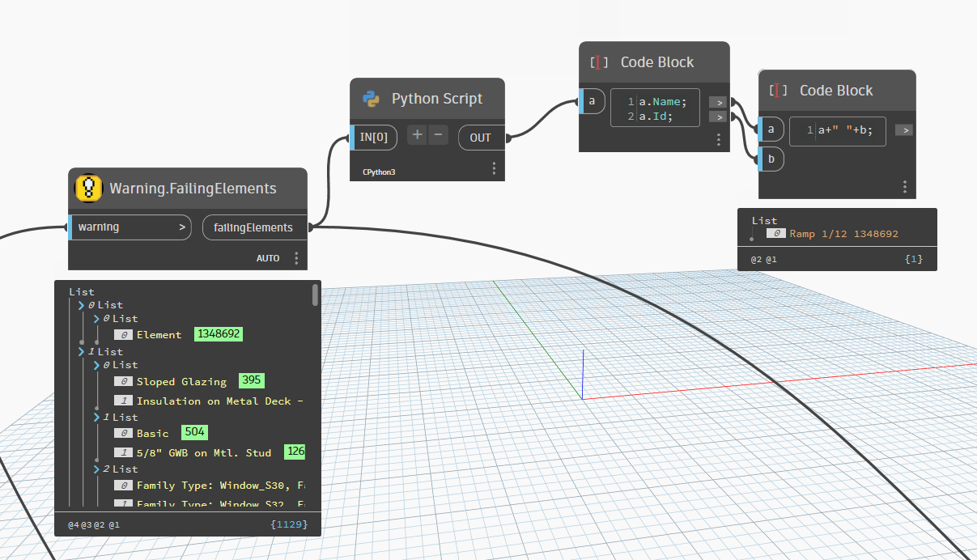
Task: Click the output chevron next to a.Name line
Action: pos(717,102)
